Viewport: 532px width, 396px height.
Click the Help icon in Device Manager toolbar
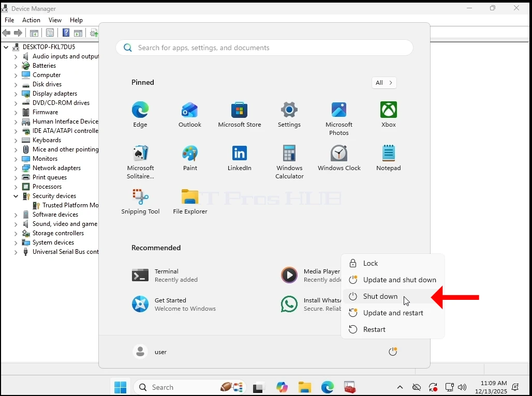66,33
